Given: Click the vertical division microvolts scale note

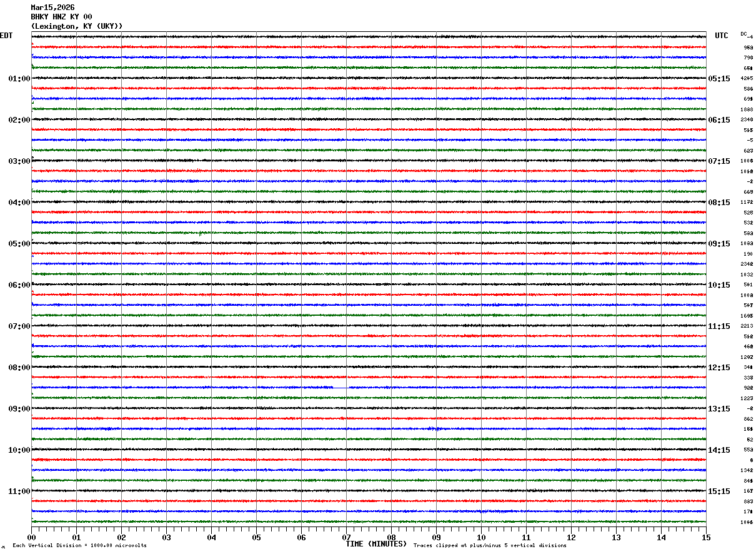Looking at the screenshot, I should (79, 546).
